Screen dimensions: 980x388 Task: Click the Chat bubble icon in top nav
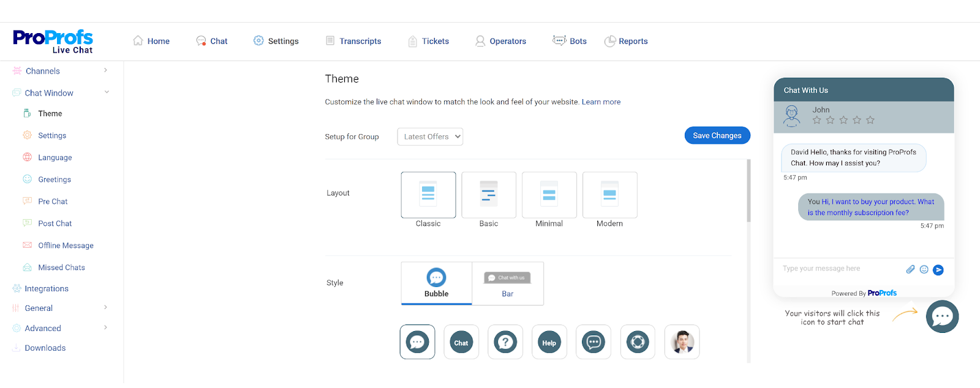pos(201,40)
